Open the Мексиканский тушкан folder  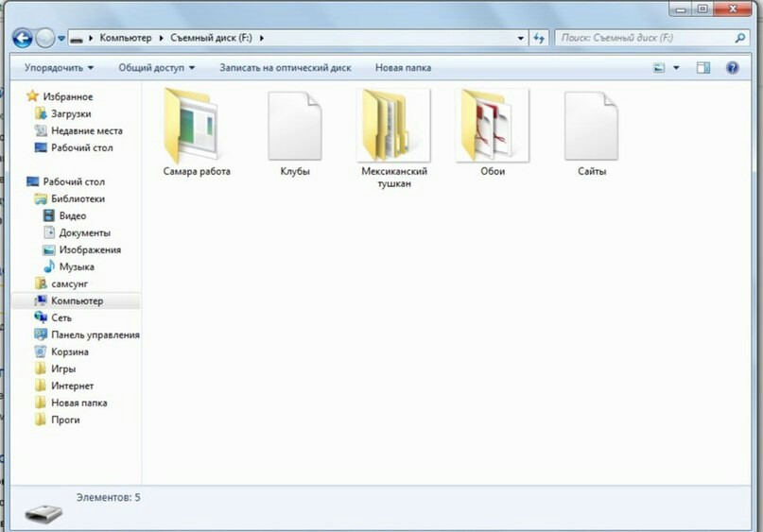point(393,126)
